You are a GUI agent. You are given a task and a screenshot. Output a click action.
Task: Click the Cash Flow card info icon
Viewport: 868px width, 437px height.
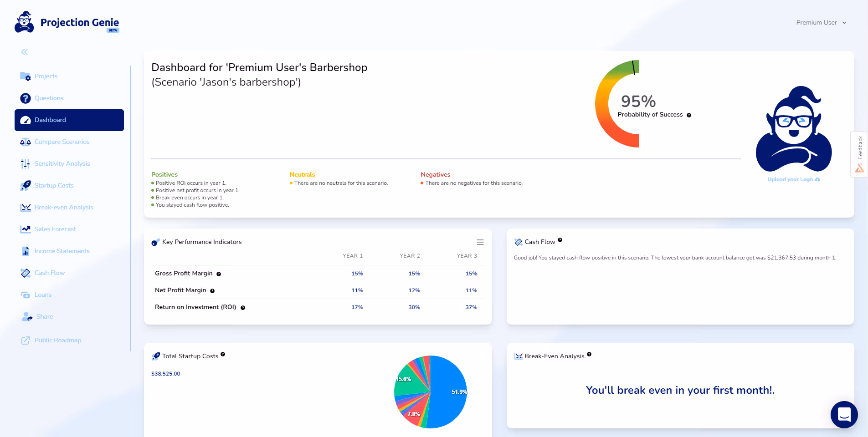(x=560, y=240)
